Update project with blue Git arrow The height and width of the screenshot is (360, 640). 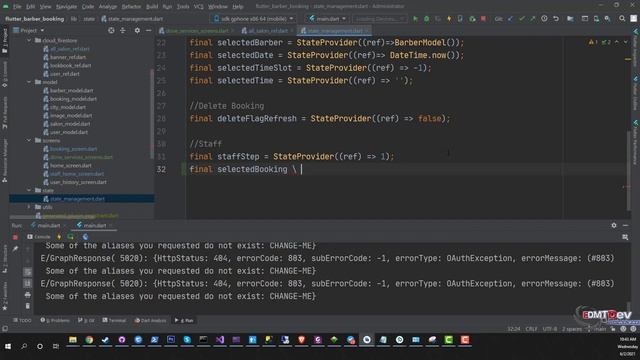511,19
